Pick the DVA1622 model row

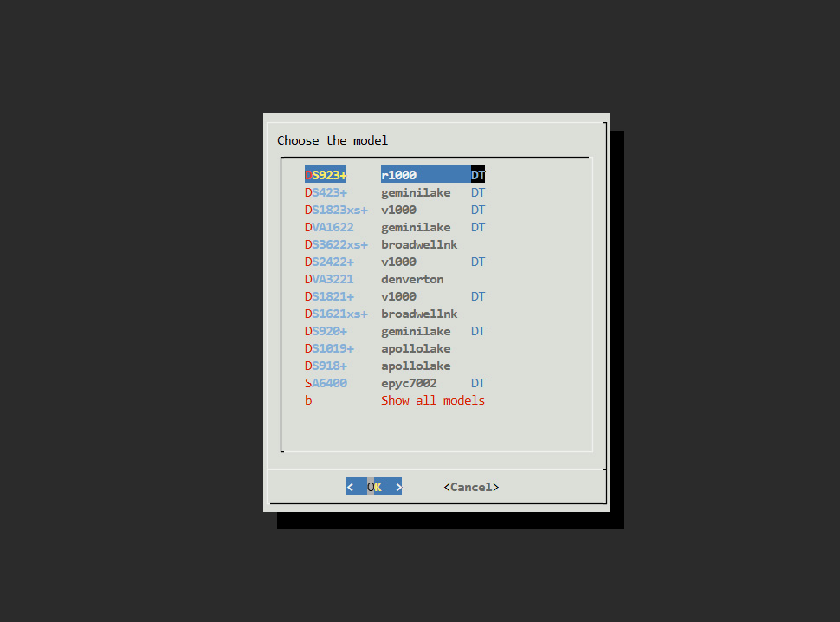click(x=329, y=227)
